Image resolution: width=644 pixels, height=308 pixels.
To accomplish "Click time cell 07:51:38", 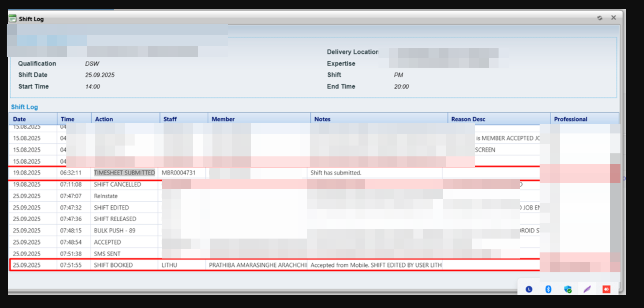I will (71, 254).
